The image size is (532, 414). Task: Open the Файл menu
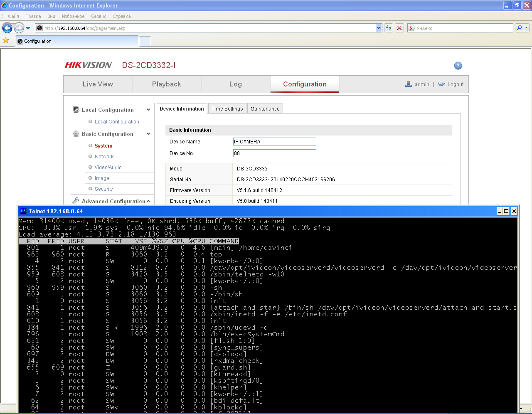pos(13,16)
